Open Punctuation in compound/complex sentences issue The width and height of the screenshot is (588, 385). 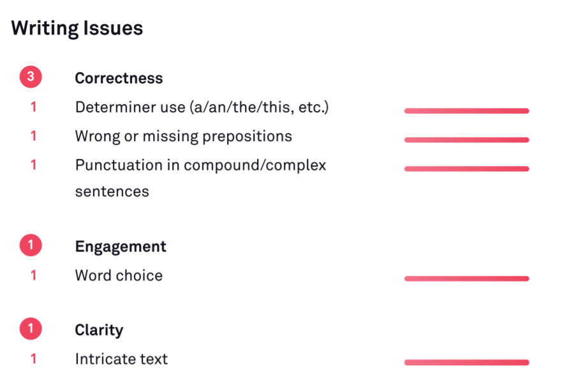[200, 165]
